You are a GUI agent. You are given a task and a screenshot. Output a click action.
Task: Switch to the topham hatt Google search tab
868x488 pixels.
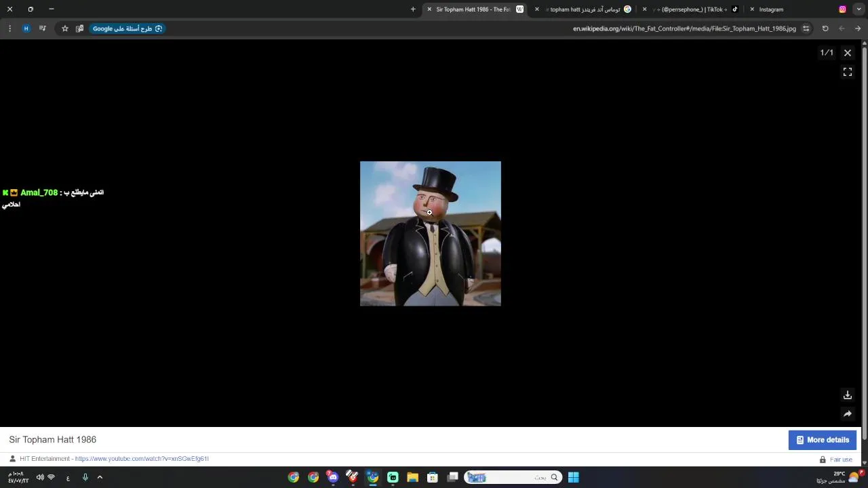[x=585, y=9]
